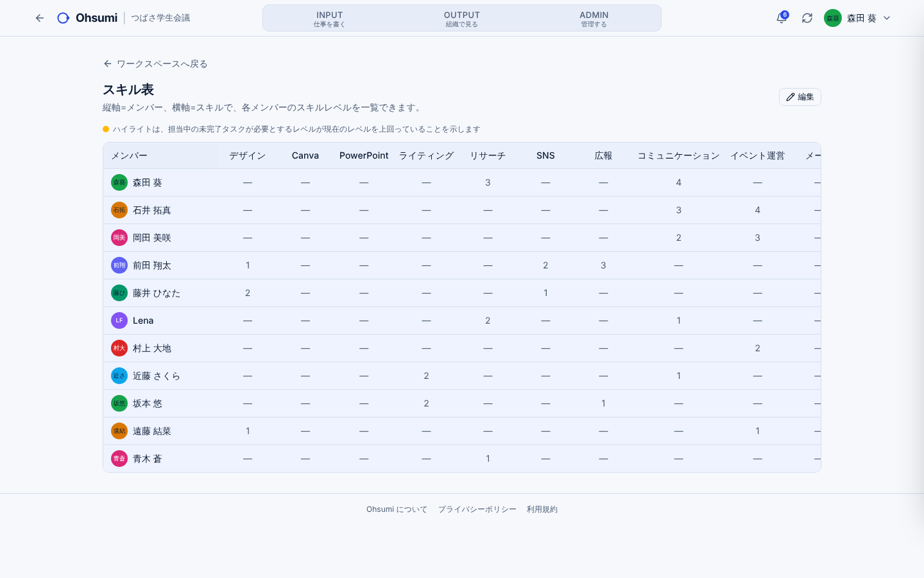
Task: Click the user avatar in top bar
Action: [833, 18]
